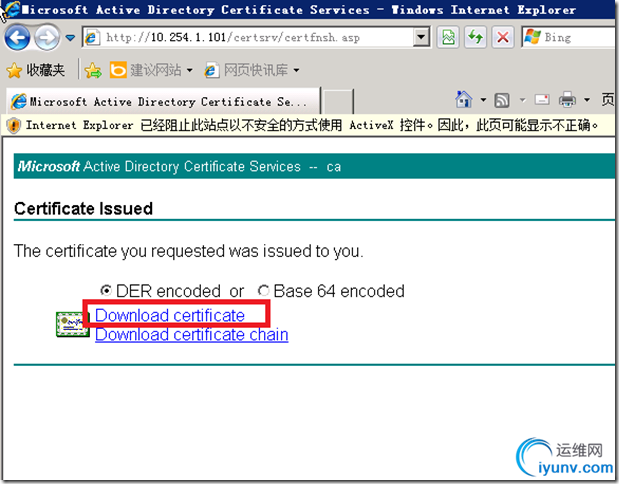619x484 pixels.
Task: Click the page icon in address bar
Action: tap(91, 38)
